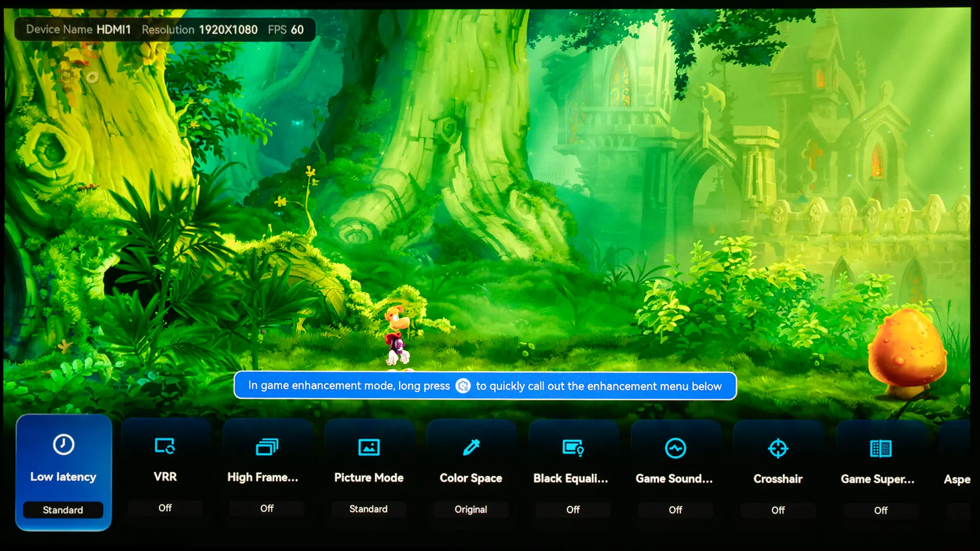Select the Black Equalizer monitor icon
This screenshot has height=551, width=980.
click(x=573, y=448)
